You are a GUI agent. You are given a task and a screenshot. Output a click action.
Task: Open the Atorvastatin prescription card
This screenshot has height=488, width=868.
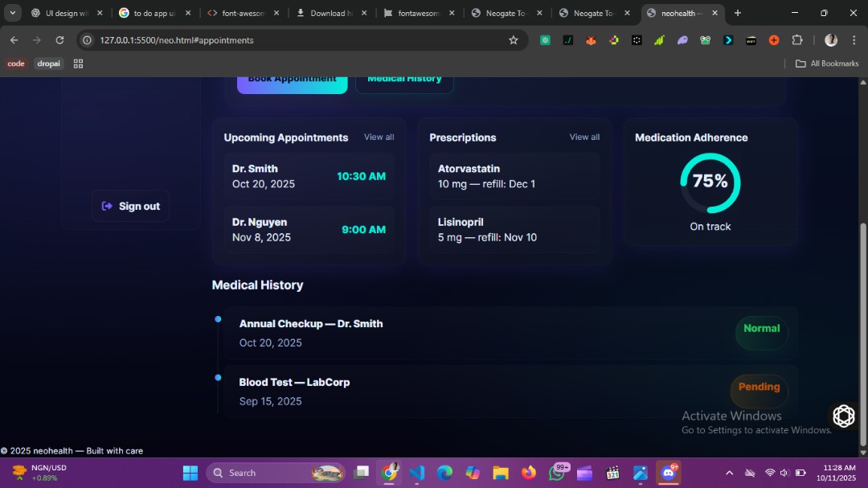(514, 176)
